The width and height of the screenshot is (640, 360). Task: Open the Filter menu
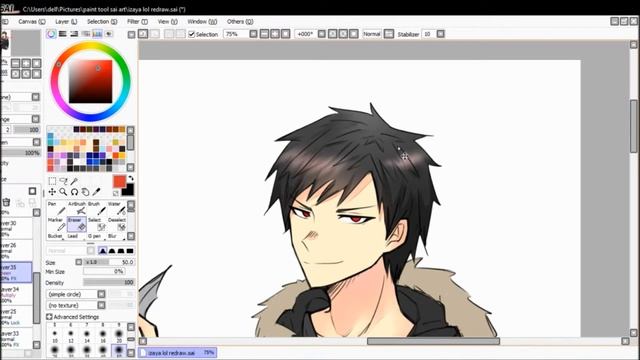pyautogui.click(x=137, y=22)
